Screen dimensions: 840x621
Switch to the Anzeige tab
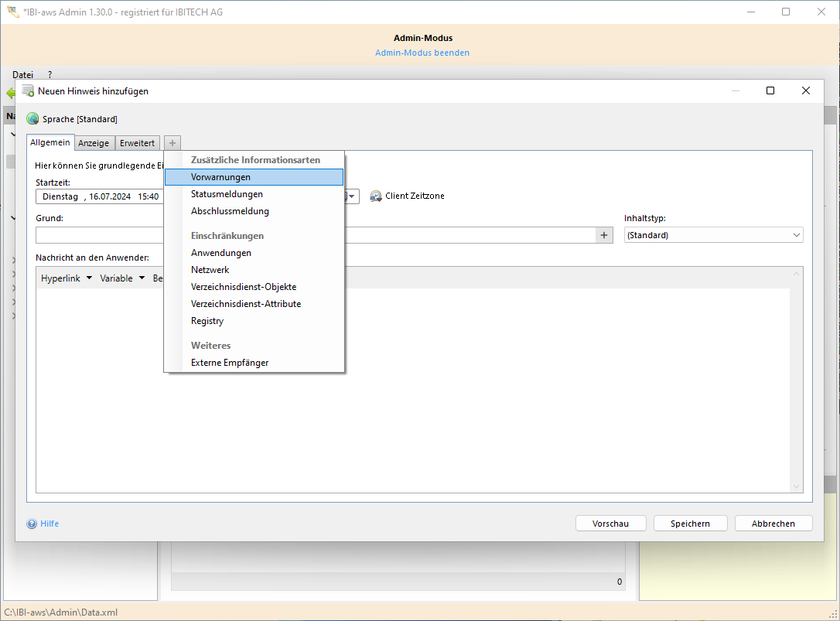coord(94,143)
